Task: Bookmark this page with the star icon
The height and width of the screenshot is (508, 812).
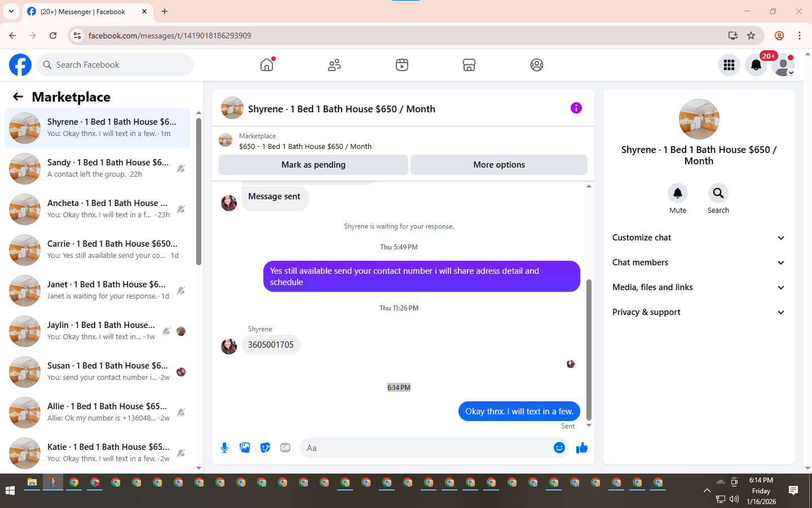Action: coord(751,36)
